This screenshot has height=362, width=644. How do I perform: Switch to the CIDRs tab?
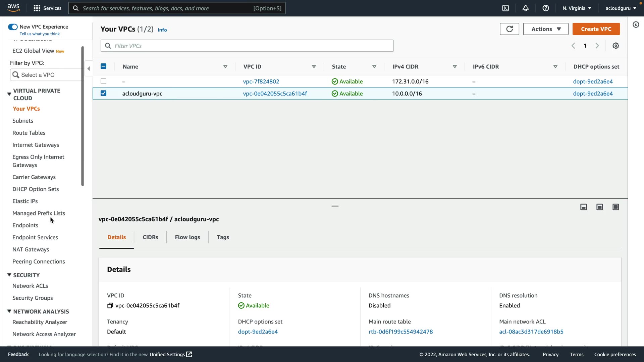pyautogui.click(x=150, y=237)
